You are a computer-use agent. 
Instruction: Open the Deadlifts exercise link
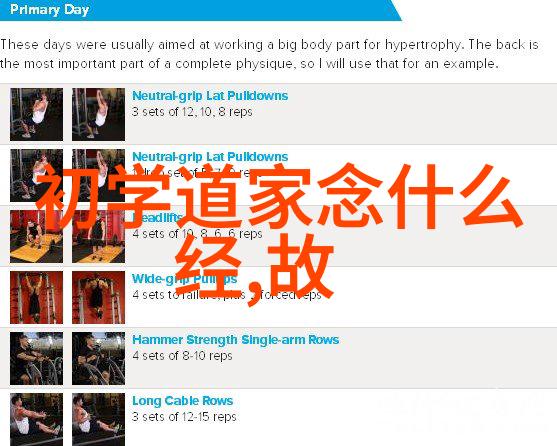157,218
